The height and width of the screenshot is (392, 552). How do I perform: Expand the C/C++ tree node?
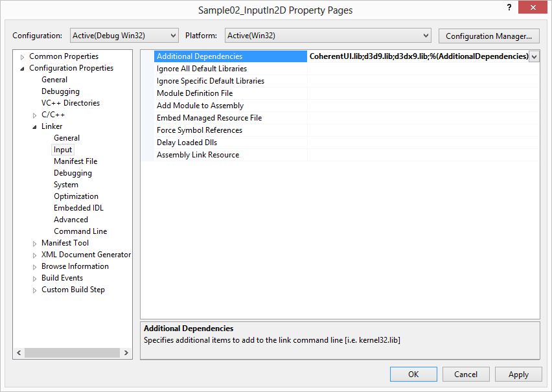click(34, 114)
